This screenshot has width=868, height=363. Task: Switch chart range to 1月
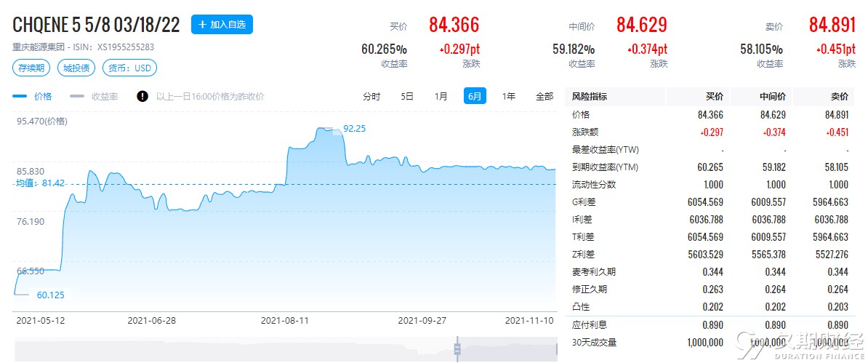pyautogui.click(x=441, y=97)
